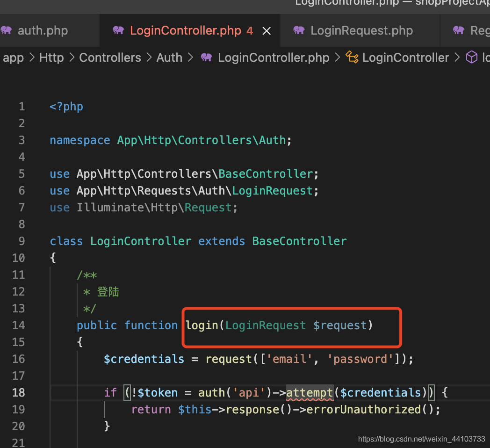The height and width of the screenshot is (448, 490).
Task: Click the '登陆' comment text
Action: coord(108,292)
